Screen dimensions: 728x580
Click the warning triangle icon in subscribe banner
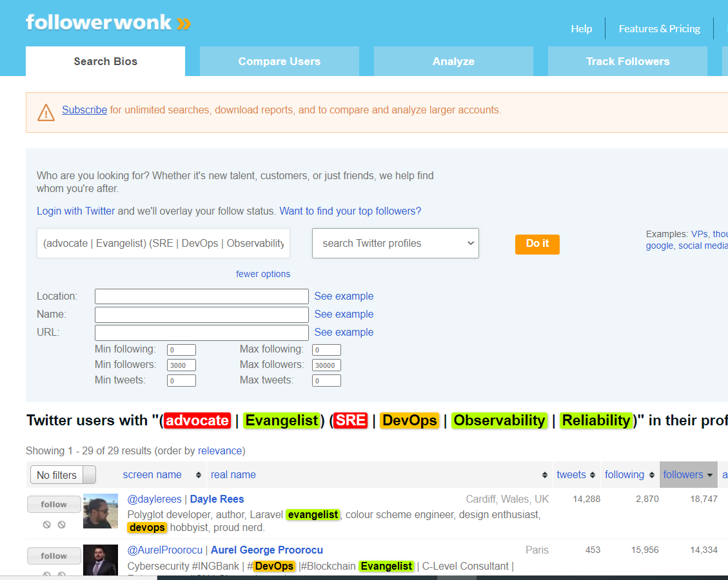coord(46,112)
